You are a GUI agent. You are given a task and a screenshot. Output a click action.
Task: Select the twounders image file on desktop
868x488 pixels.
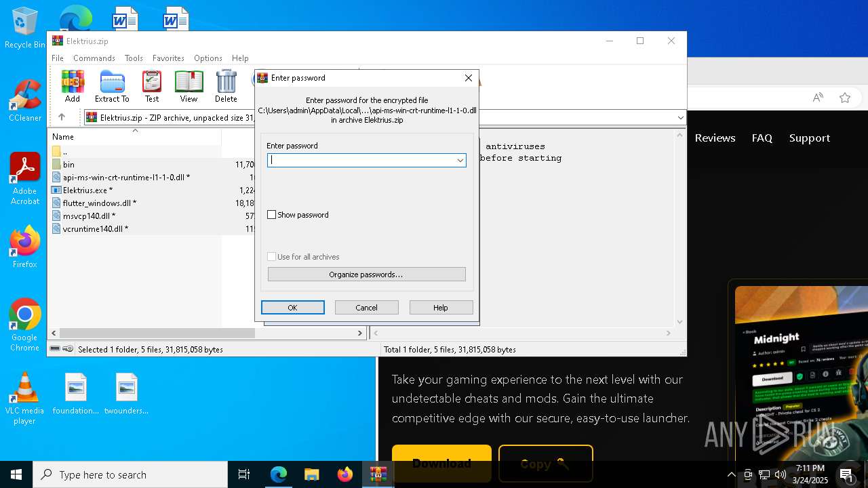pyautogui.click(x=126, y=394)
